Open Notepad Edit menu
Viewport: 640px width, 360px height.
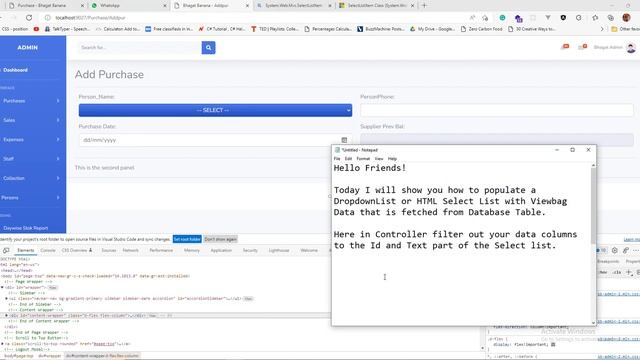(348, 158)
